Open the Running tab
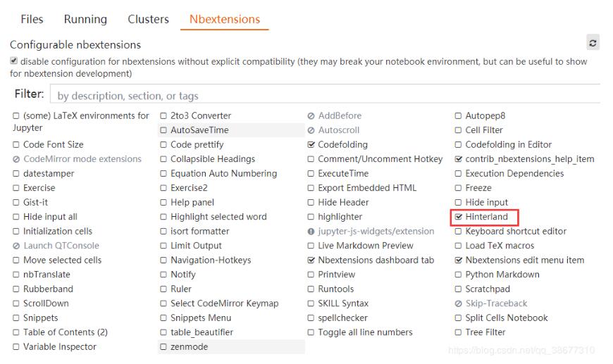This screenshot has width=613, height=364. [85, 20]
